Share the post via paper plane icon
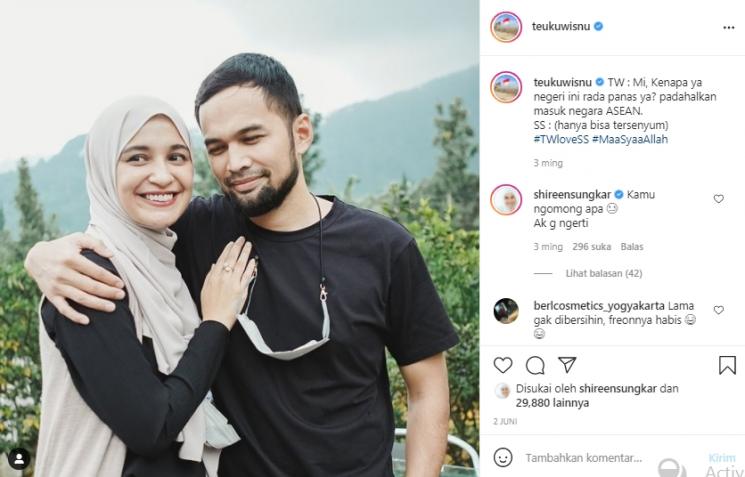The image size is (745, 477). (567, 365)
